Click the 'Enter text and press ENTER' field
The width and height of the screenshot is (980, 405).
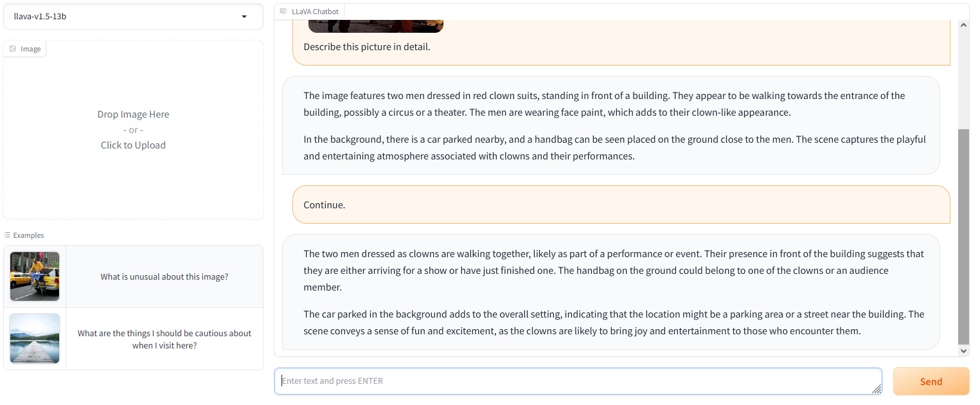click(578, 381)
